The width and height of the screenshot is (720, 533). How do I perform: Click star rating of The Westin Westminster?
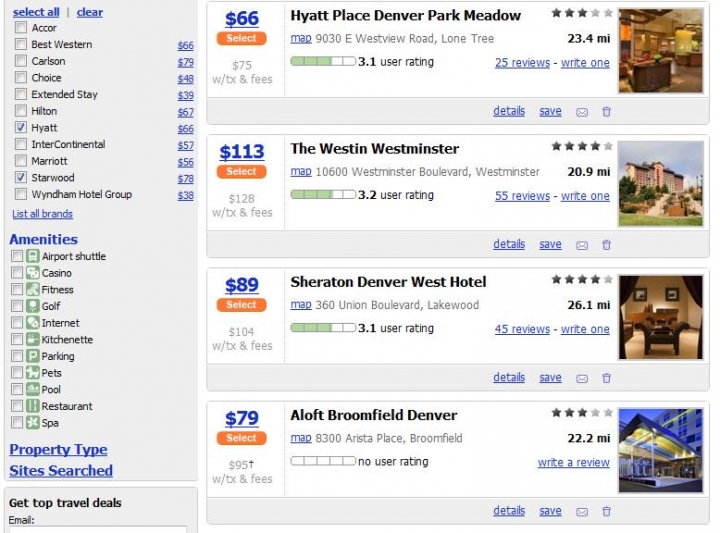(x=582, y=146)
